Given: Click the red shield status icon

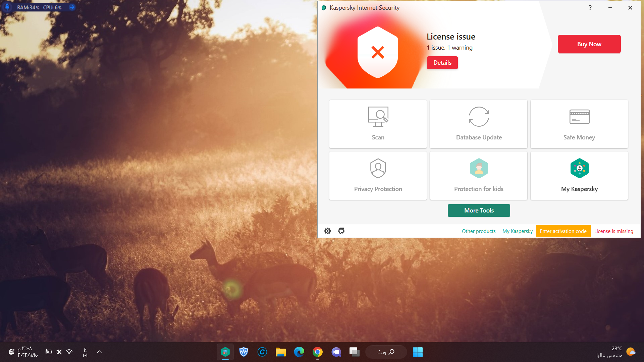Looking at the screenshot, I should coord(378,52).
